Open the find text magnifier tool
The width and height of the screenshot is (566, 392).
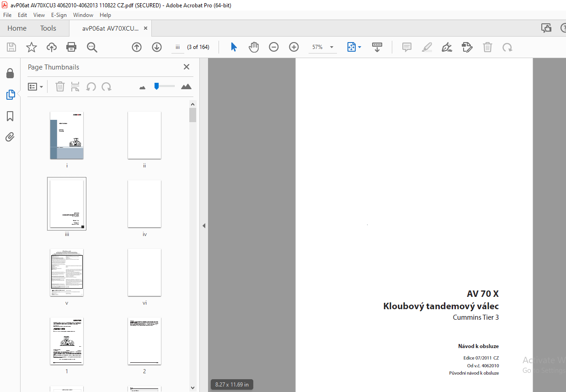[92, 47]
